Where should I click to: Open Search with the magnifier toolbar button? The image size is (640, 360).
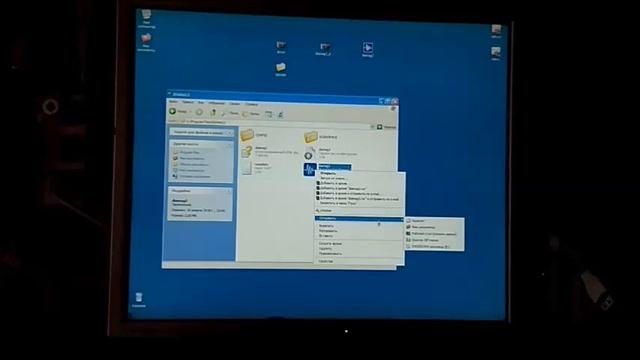tap(230, 113)
